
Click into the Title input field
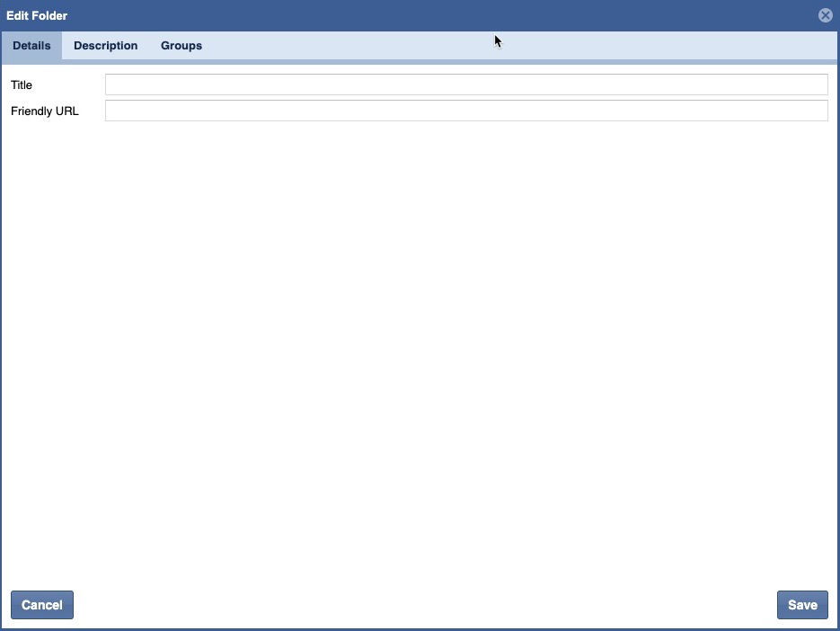(465, 84)
